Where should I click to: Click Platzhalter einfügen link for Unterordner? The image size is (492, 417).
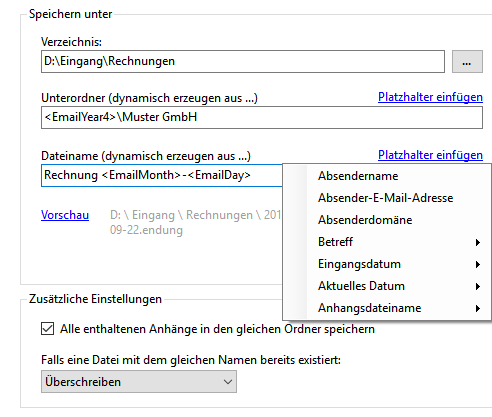coord(430,97)
